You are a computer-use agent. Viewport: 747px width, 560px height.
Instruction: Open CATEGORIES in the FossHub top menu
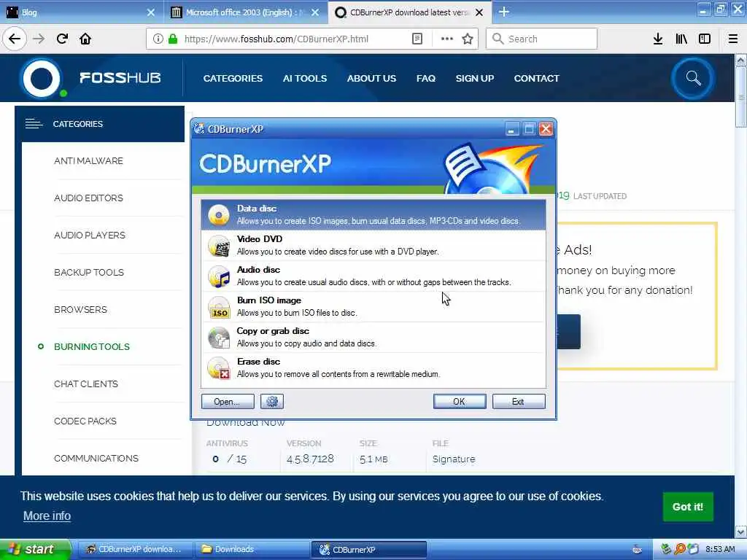233,78
